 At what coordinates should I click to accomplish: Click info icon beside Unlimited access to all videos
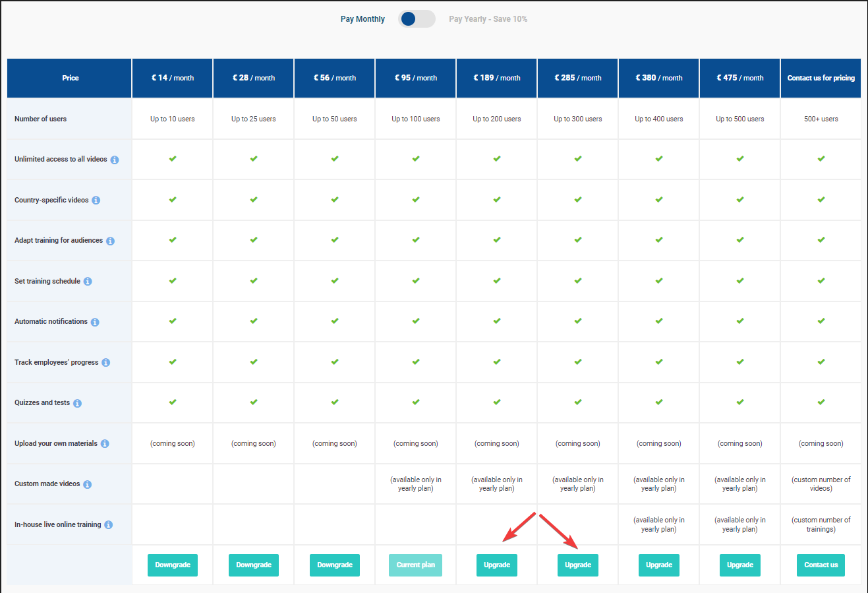coord(115,160)
